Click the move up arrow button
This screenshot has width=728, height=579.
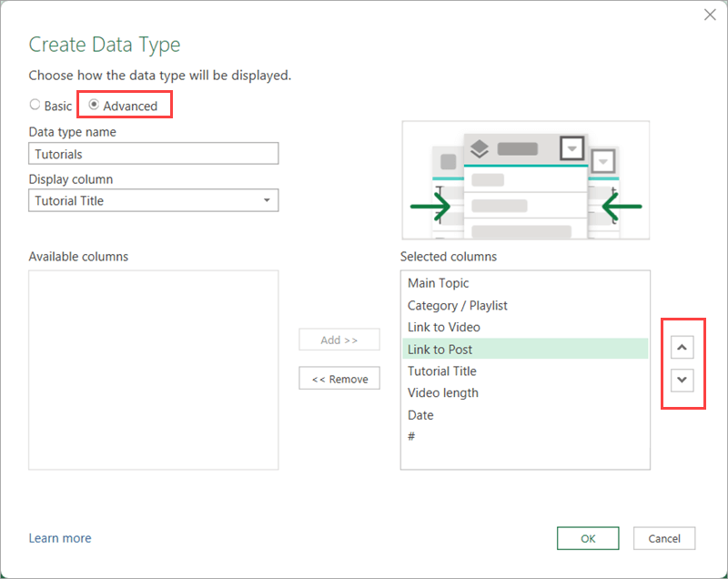pos(682,347)
